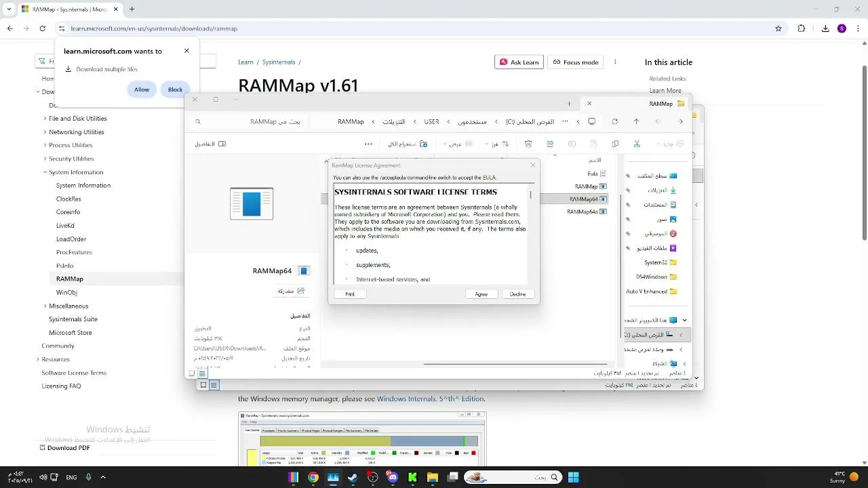Open Chrome from the taskbar
The image size is (868, 488).
pyautogui.click(x=313, y=477)
